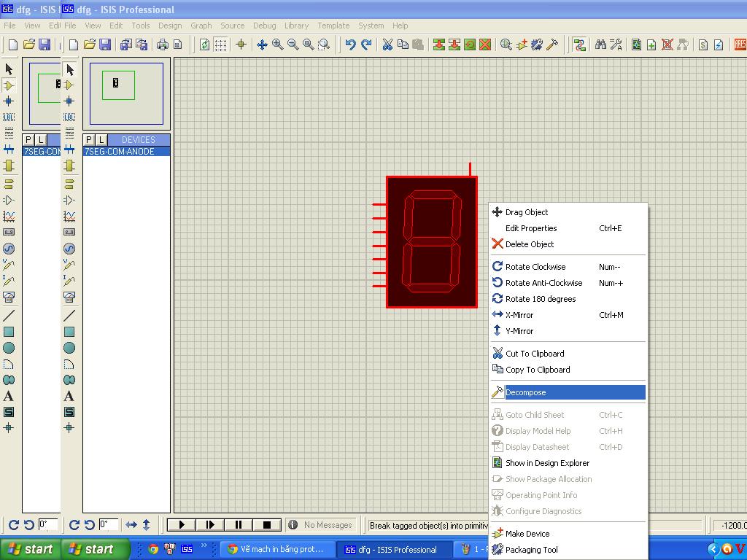Viewport: 747px width, 560px height.
Task: Click the Redraw display refresh icon
Action: tap(204, 44)
